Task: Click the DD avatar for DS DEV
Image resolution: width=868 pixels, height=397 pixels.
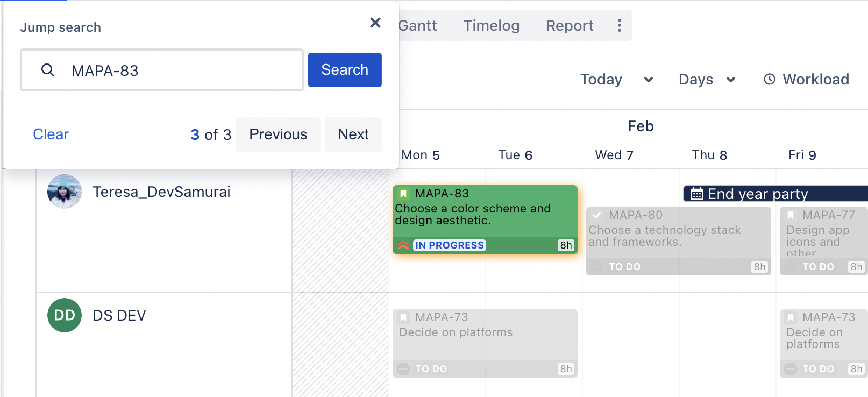Action: [65, 315]
